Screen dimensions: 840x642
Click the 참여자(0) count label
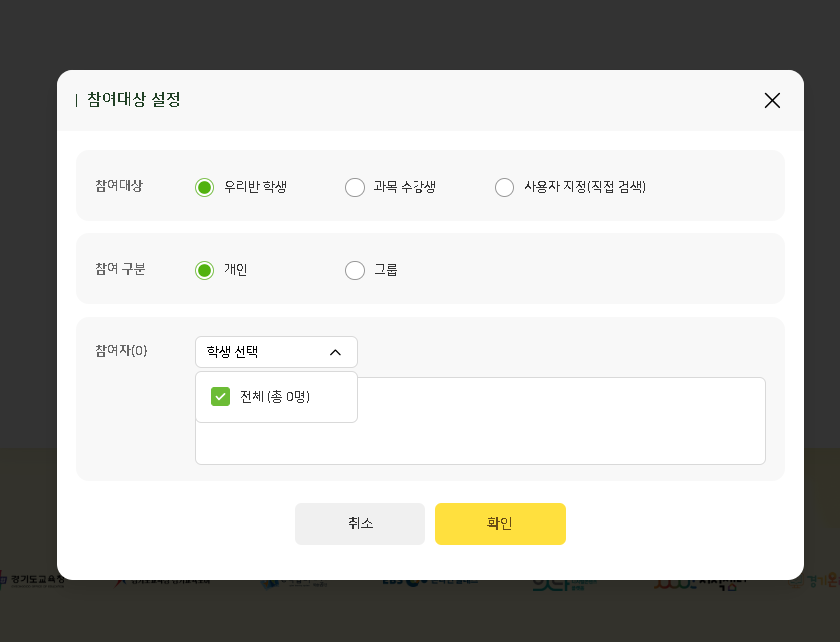[x=121, y=351]
